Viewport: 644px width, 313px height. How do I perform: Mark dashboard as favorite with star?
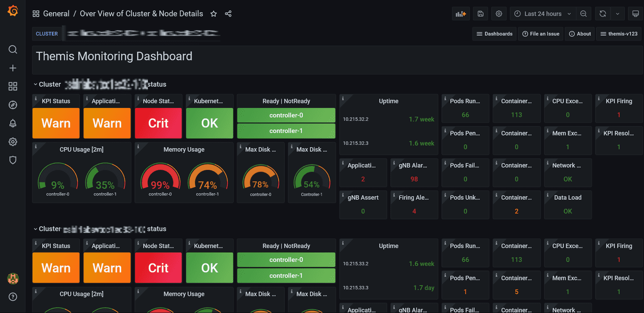(x=214, y=14)
